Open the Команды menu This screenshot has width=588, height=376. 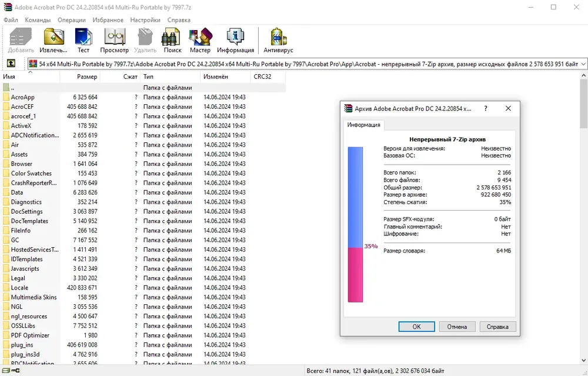coord(38,20)
